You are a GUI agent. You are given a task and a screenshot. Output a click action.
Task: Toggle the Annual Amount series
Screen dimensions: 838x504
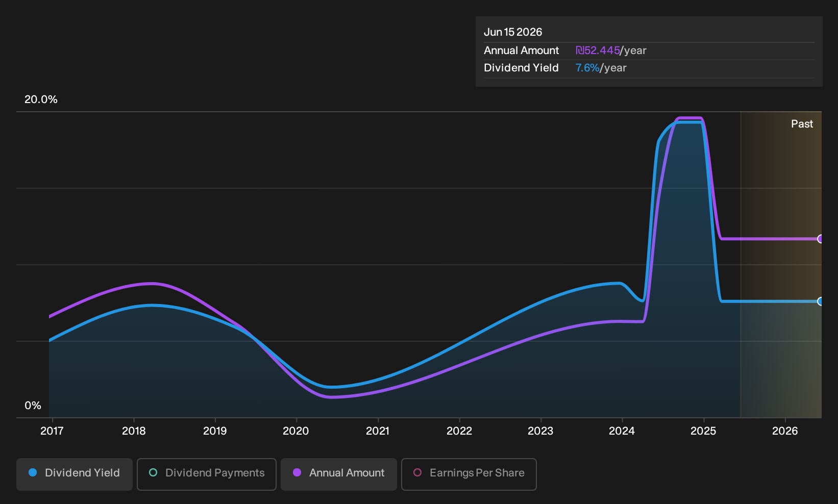(339, 474)
